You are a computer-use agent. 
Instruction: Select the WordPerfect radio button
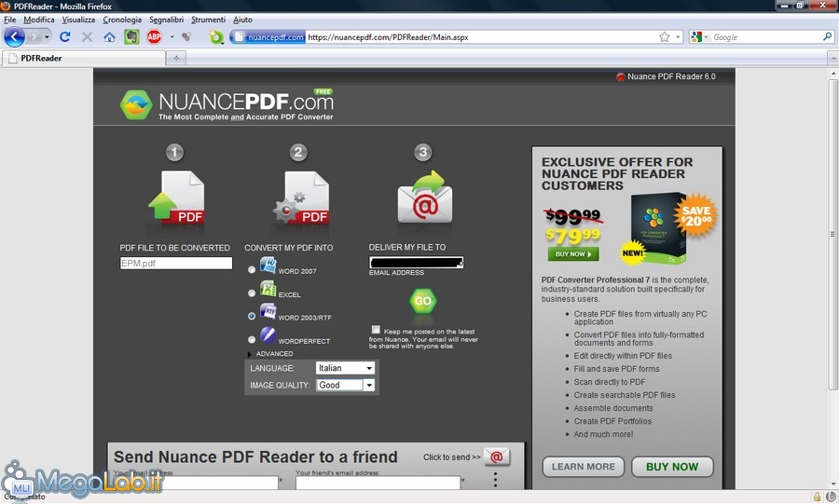click(x=252, y=339)
